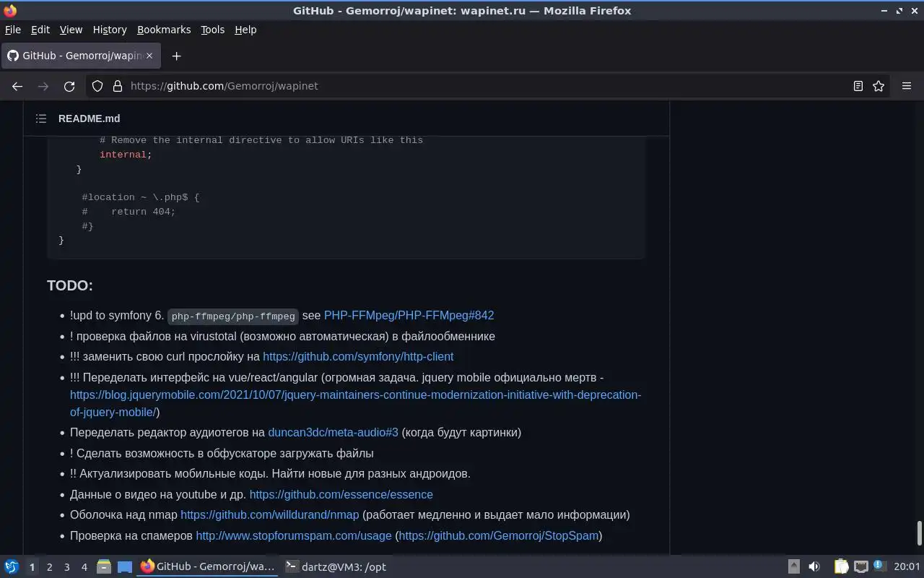Image resolution: width=924 pixels, height=578 pixels.
Task: Open the network tray icon
Action: click(x=860, y=567)
